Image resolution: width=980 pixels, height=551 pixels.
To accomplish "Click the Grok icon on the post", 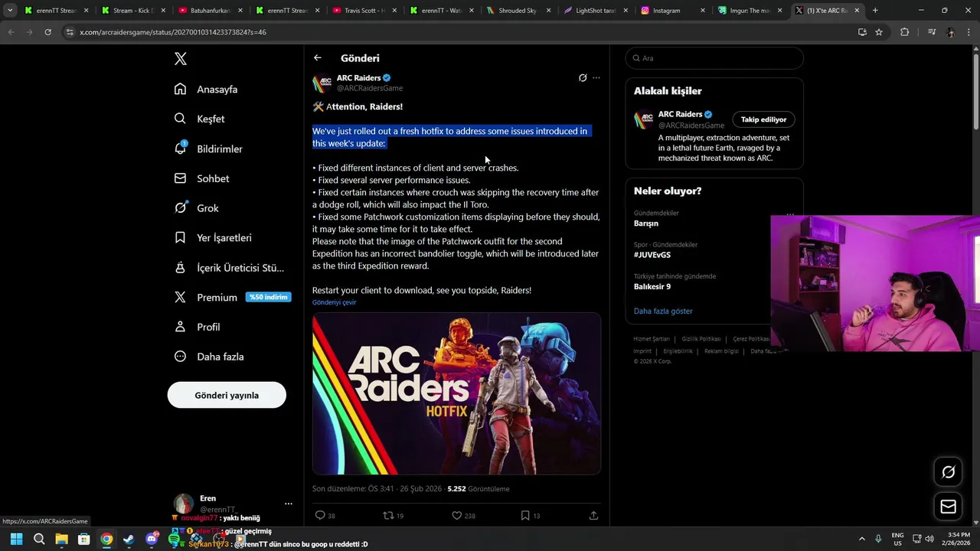I will tap(583, 78).
